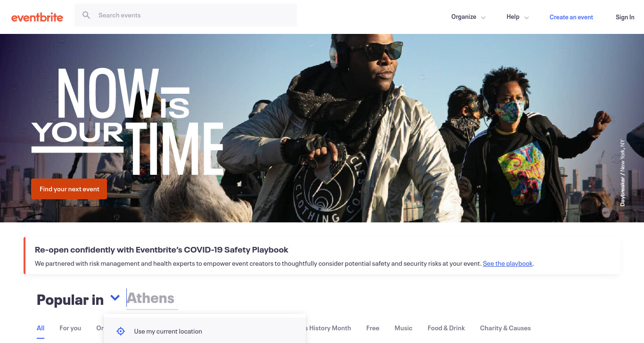This screenshot has height=343, width=644.
Task: Open the Music tab
Action: [x=404, y=328]
